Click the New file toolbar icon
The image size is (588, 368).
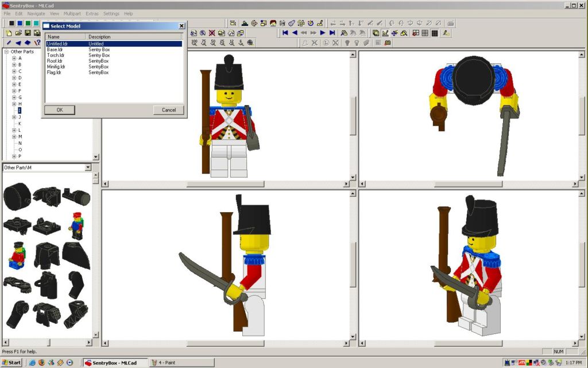9,33
